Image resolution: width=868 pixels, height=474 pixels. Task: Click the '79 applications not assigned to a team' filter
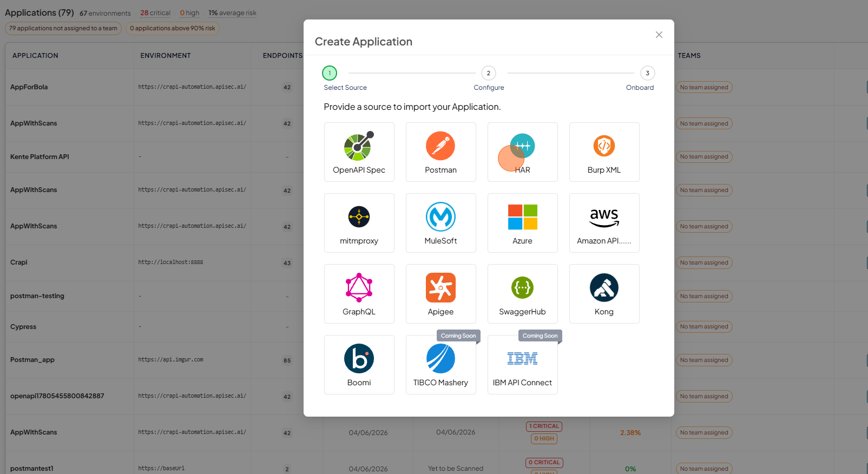pos(63,28)
